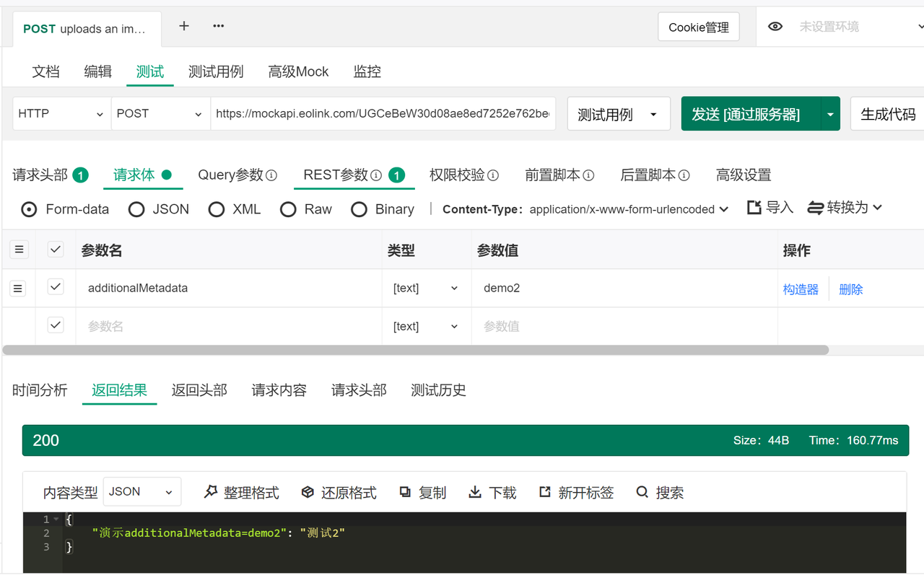Viewport: 924px width, 580px height.
Task: Open Cookie管理 button
Action: tap(699, 27)
